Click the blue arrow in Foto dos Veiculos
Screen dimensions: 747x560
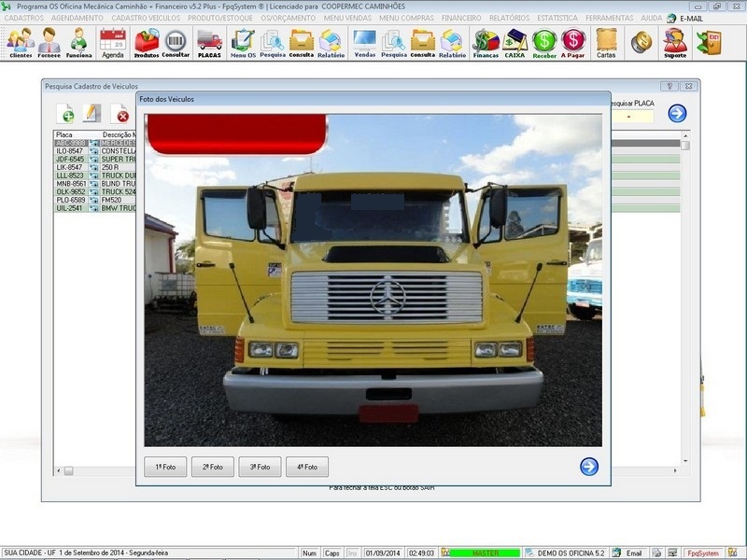(589, 467)
